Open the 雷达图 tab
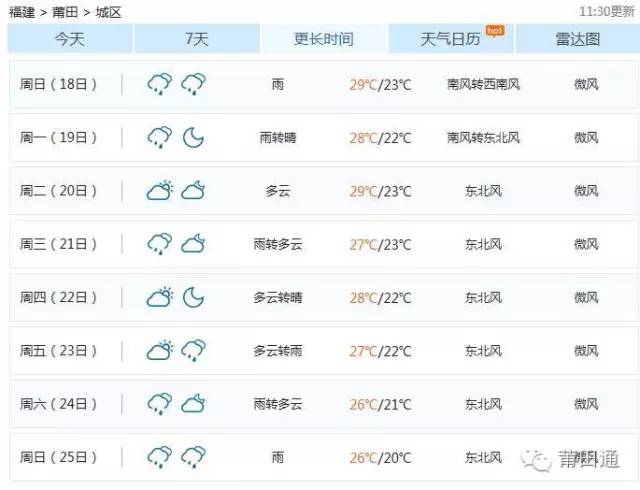The height and width of the screenshot is (490, 640). pyautogui.click(x=577, y=39)
